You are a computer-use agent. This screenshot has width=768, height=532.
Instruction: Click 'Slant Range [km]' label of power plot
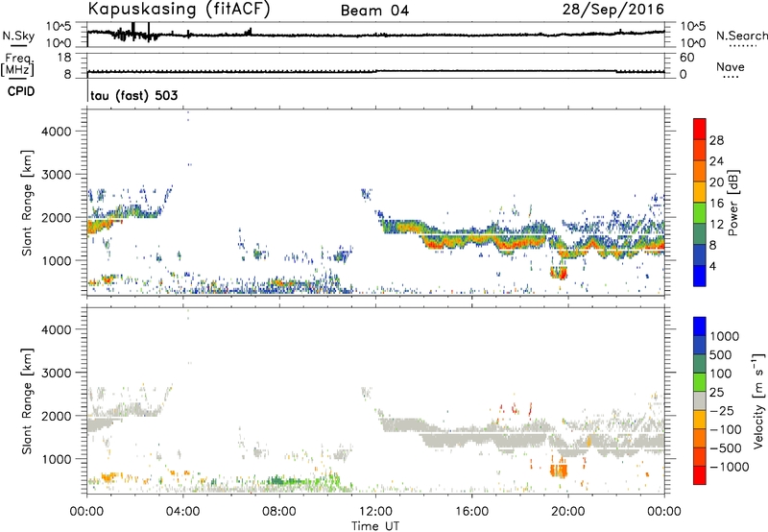tap(27, 203)
